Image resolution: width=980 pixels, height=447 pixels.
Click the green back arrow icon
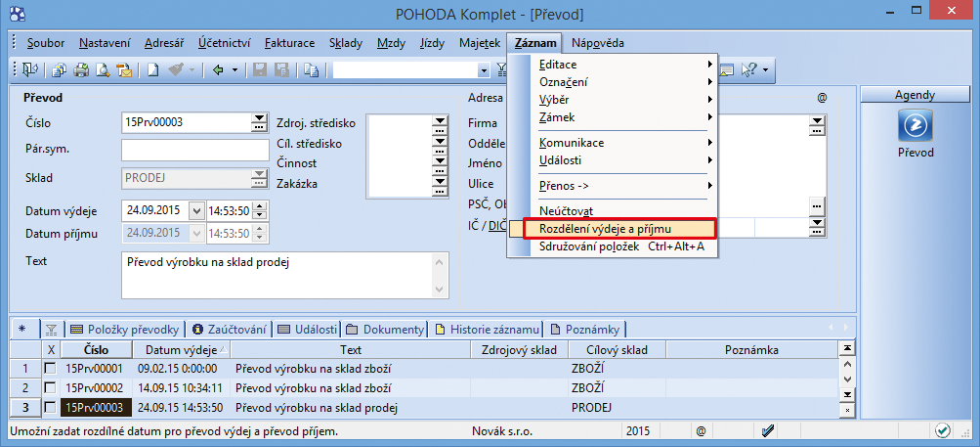(x=218, y=70)
